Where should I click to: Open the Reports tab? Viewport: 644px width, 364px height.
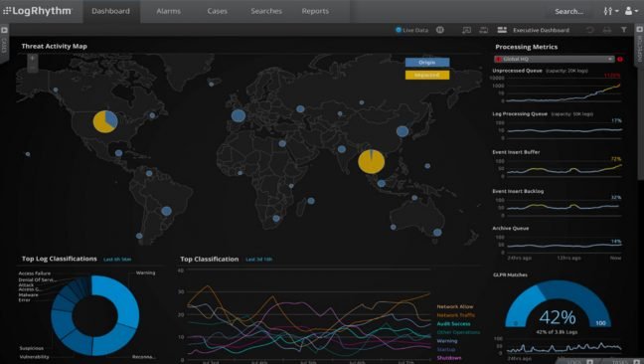(315, 11)
